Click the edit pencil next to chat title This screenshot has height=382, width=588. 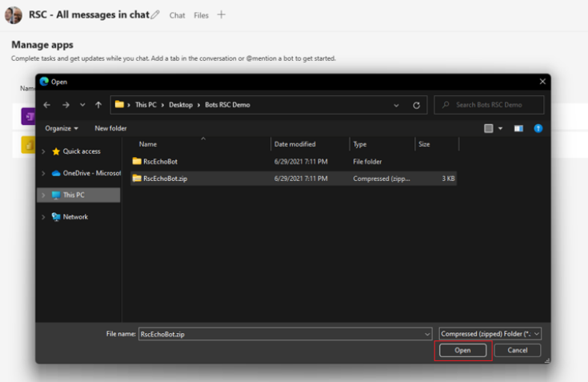pos(155,15)
